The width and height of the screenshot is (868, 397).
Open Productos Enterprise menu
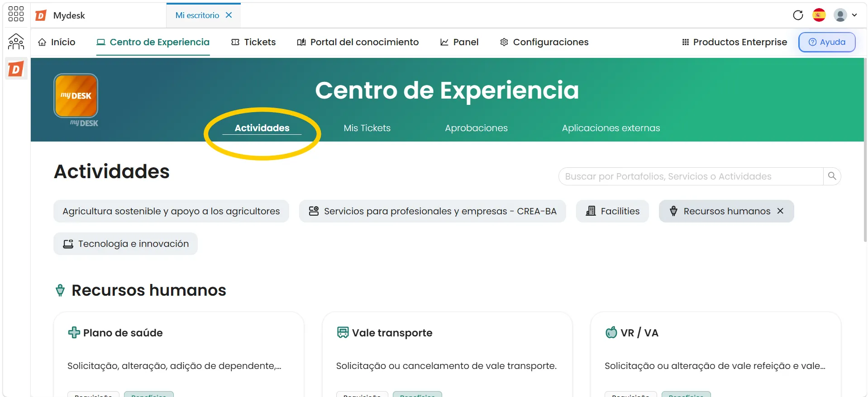[734, 42]
